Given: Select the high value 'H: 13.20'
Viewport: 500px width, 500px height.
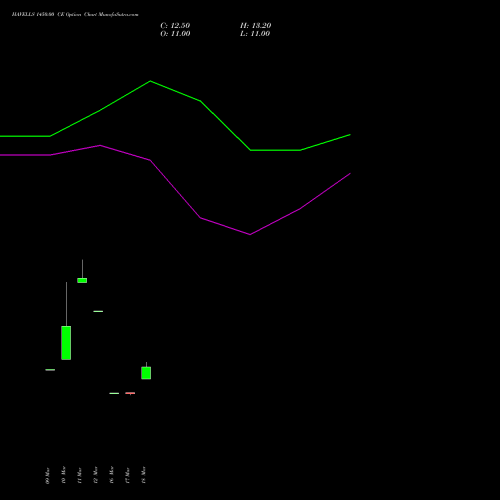Looking at the screenshot, I should point(256,26).
